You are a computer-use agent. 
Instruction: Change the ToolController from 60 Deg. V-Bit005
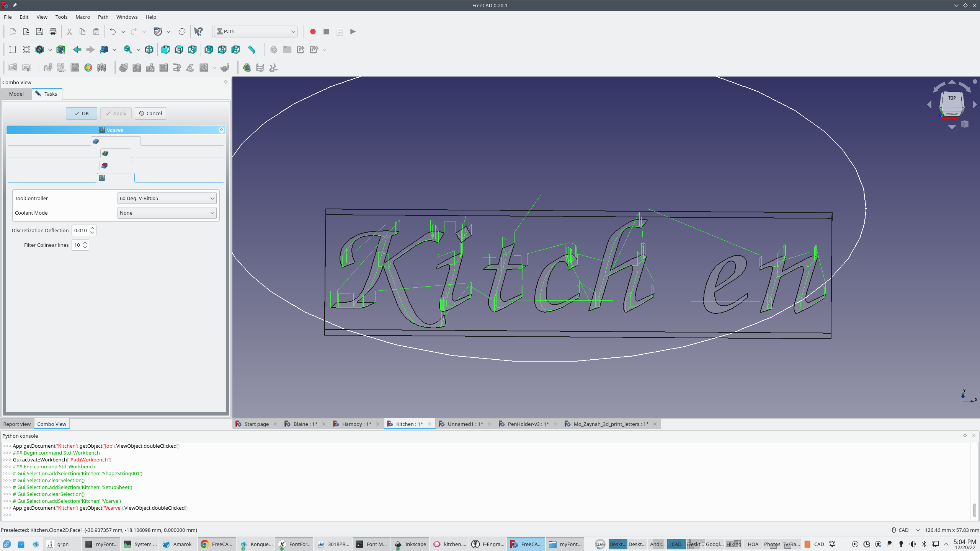[167, 198]
